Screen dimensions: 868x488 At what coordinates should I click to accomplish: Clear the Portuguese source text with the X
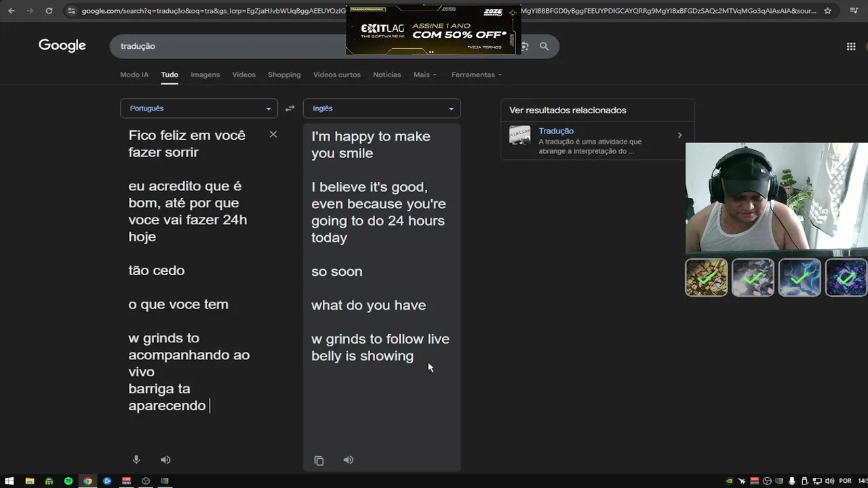point(273,134)
